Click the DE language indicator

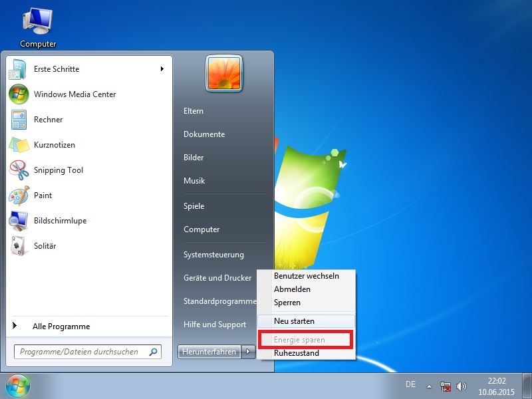[x=410, y=384]
